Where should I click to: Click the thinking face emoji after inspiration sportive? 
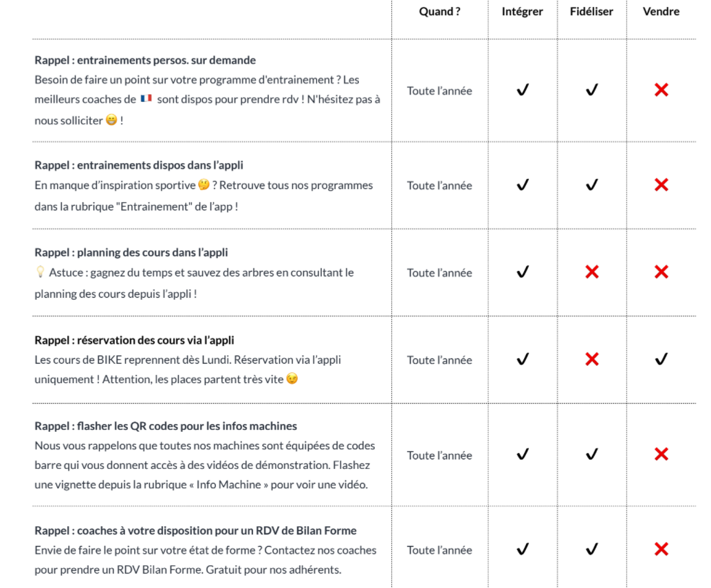204,184
